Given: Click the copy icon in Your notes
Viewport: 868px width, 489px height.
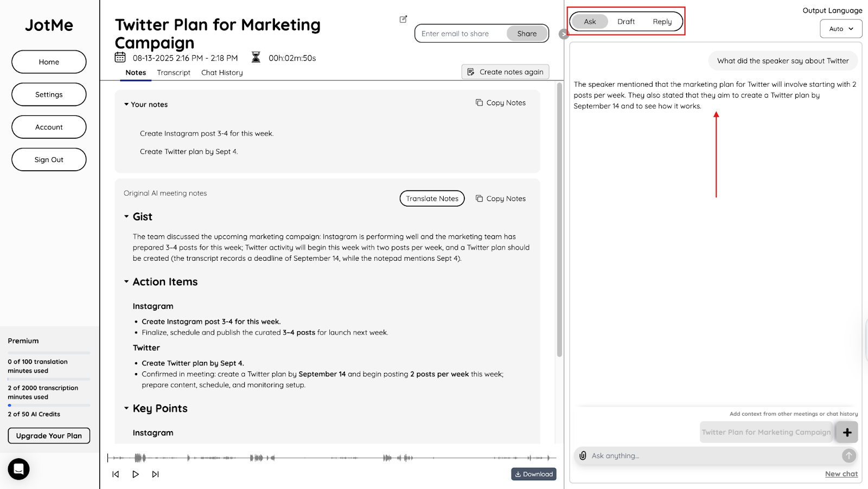Looking at the screenshot, I should coord(479,102).
